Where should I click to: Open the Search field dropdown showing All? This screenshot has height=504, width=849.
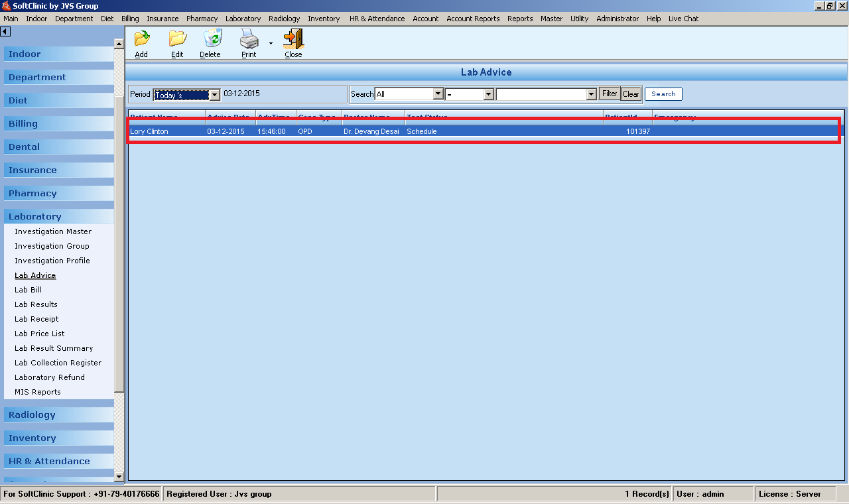438,94
